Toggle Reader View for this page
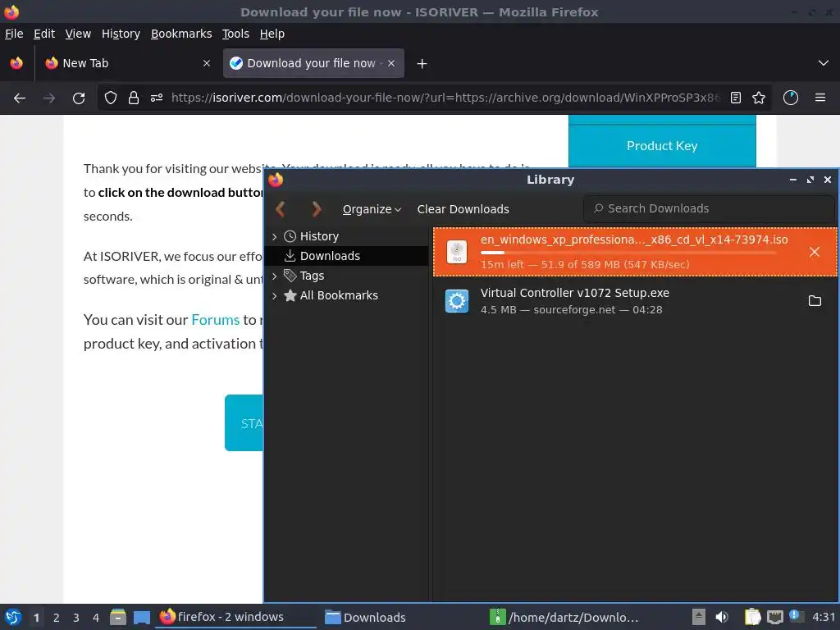The width and height of the screenshot is (840, 630). 736,98
